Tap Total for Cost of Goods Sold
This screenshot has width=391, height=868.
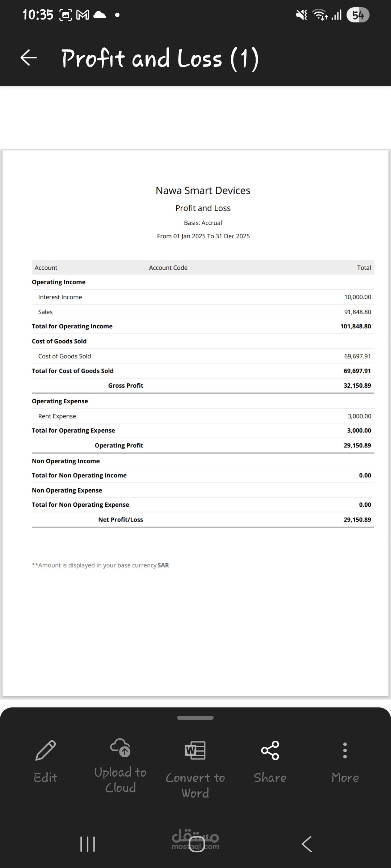(x=72, y=371)
